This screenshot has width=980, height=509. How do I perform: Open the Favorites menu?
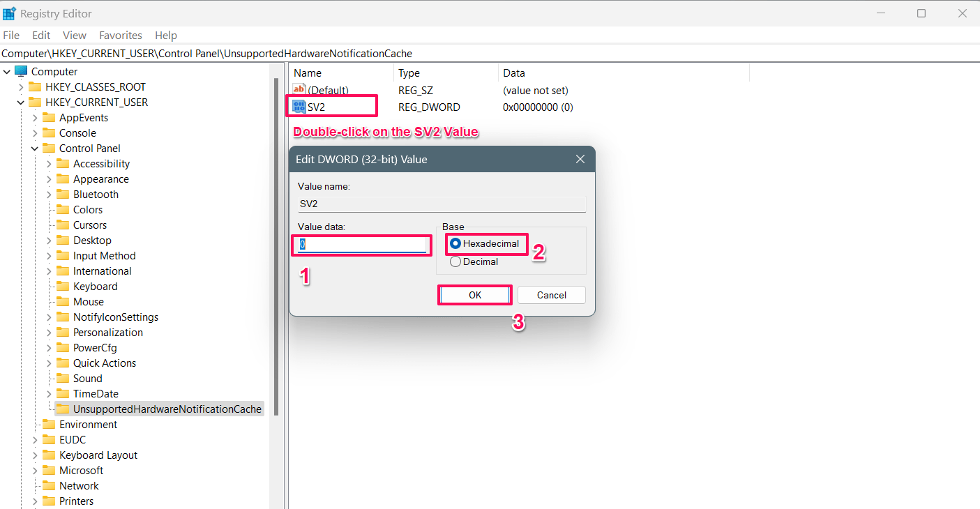121,35
